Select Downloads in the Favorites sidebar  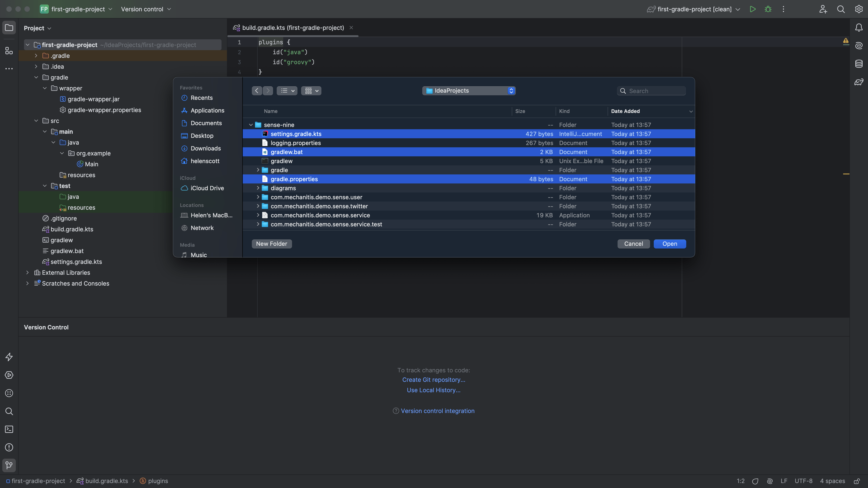[x=205, y=148]
